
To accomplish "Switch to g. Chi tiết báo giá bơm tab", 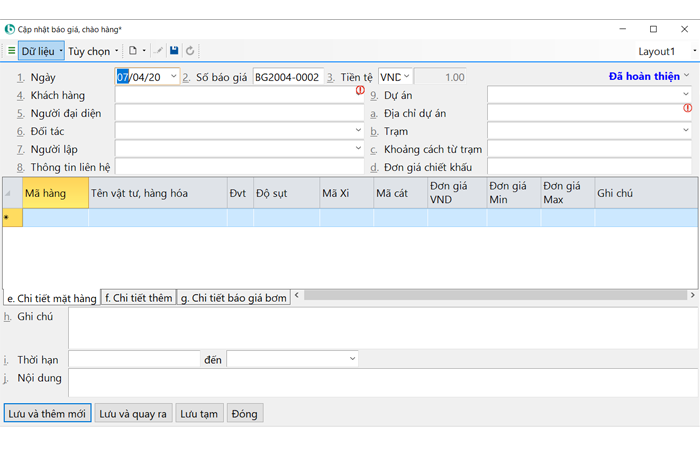I will click(233, 298).
